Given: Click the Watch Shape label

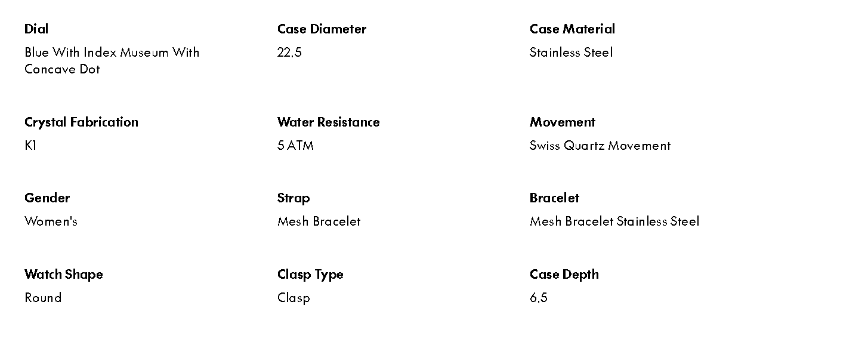Looking at the screenshot, I should (64, 275).
